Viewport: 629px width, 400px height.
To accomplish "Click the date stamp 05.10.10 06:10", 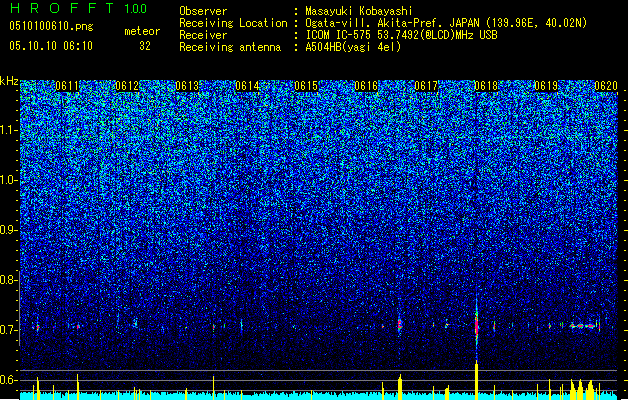I will click(51, 46).
